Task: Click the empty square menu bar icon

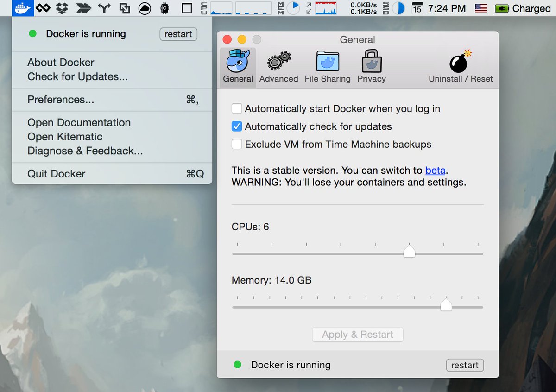Action: 187,8
